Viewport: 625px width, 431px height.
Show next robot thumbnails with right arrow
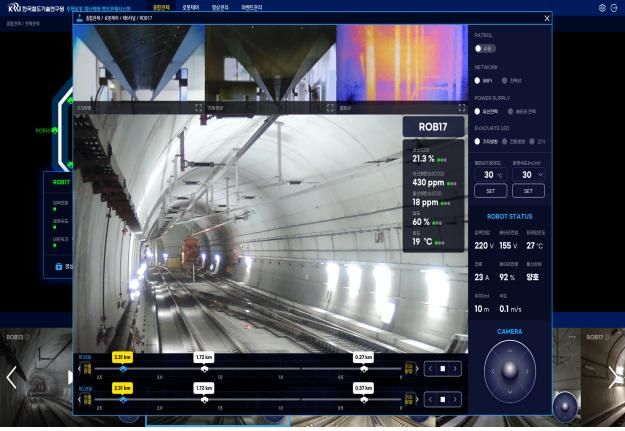point(612,377)
